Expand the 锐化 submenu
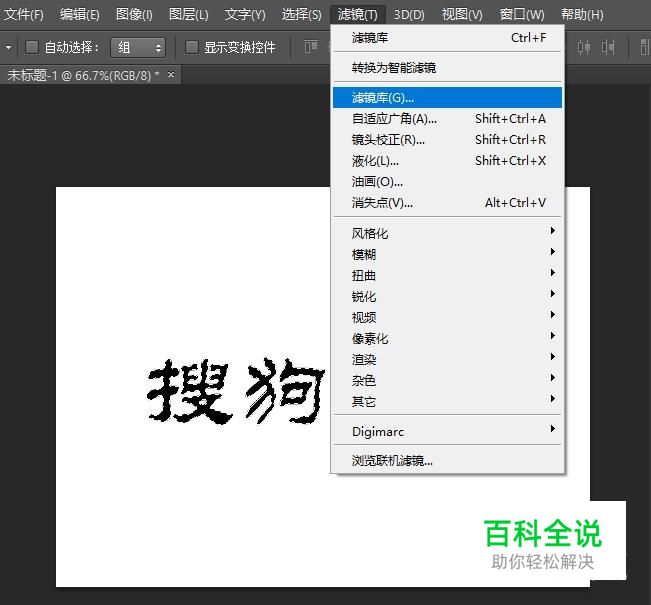The width and height of the screenshot is (651, 605). [x=448, y=296]
